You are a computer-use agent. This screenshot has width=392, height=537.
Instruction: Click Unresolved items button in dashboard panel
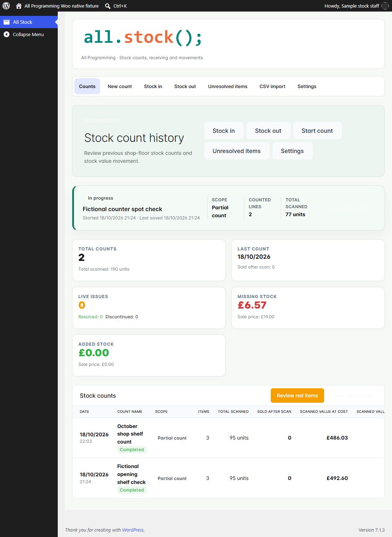coord(237,151)
